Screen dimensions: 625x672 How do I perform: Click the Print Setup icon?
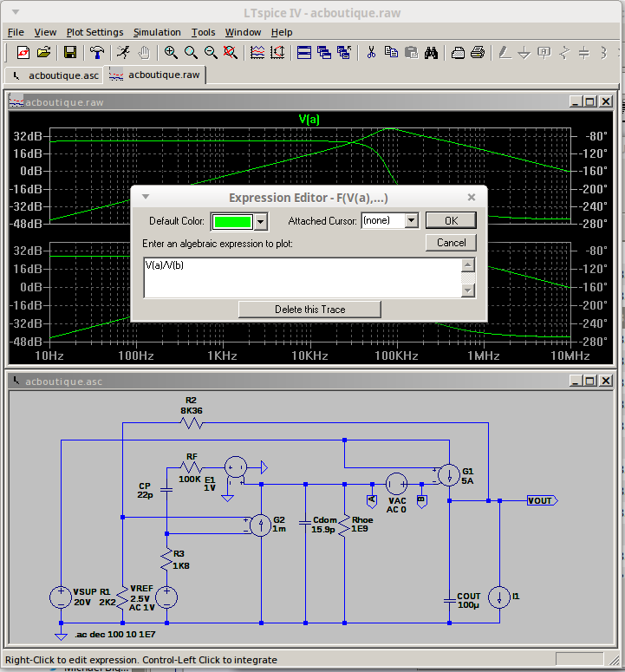tap(458, 53)
